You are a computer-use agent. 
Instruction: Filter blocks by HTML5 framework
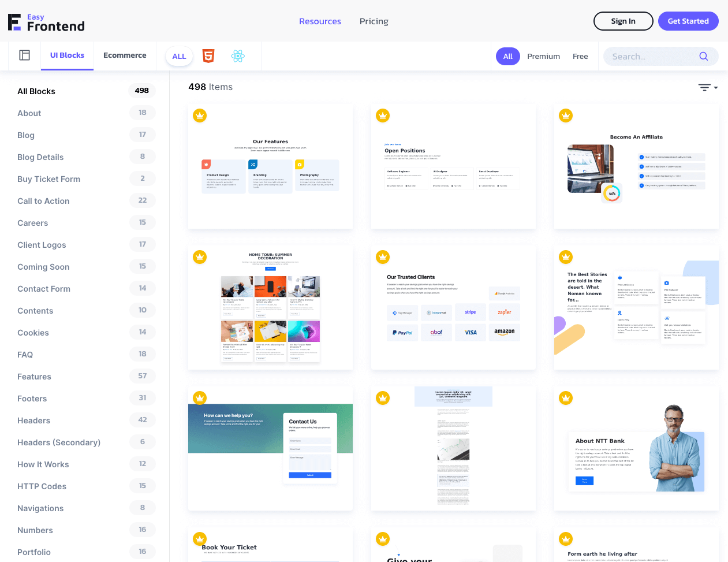coord(208,56)
